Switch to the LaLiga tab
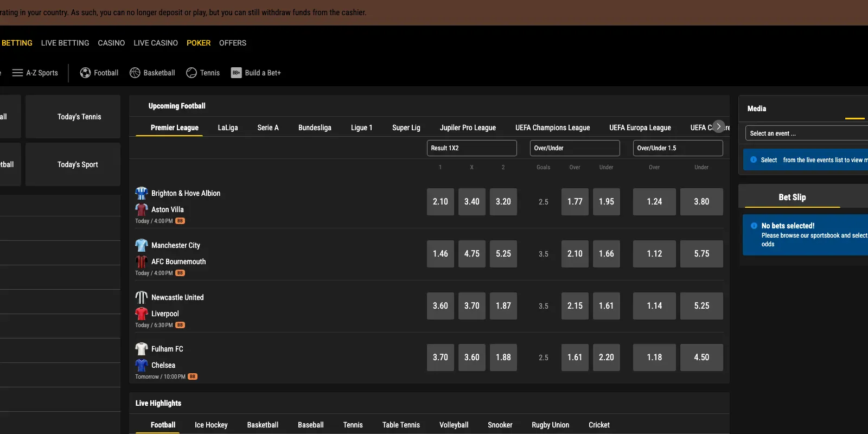This screenshot has height=434, width=868. (228, 127)
